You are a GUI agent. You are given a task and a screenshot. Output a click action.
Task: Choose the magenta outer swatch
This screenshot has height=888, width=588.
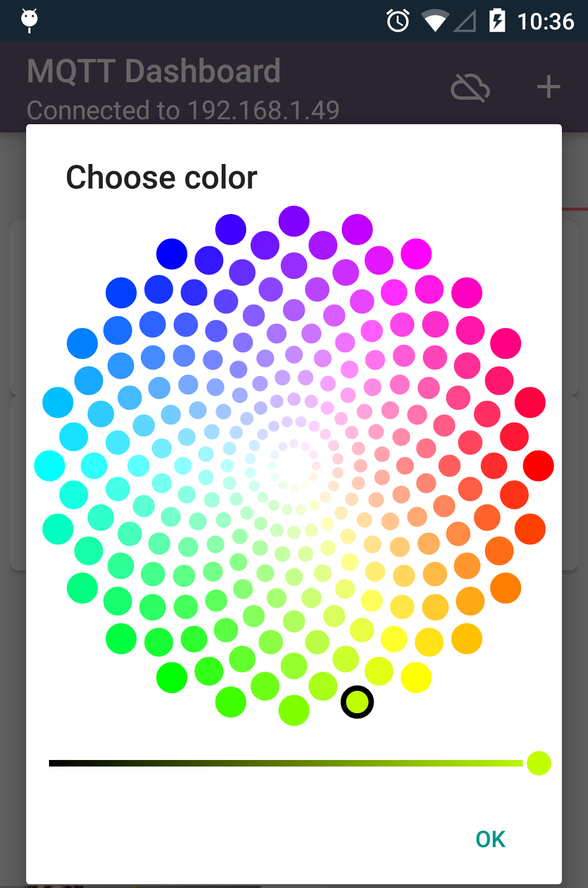point(416,254)
